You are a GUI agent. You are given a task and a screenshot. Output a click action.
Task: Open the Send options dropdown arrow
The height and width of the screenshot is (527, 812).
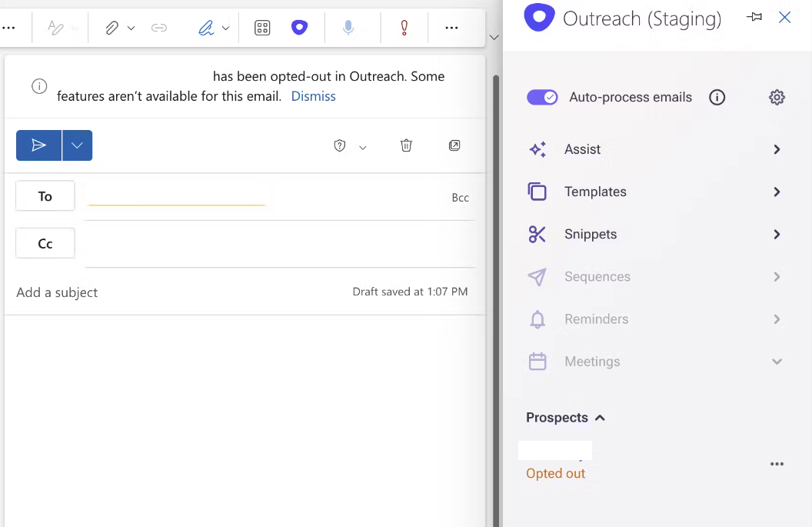tap(76, 145)
